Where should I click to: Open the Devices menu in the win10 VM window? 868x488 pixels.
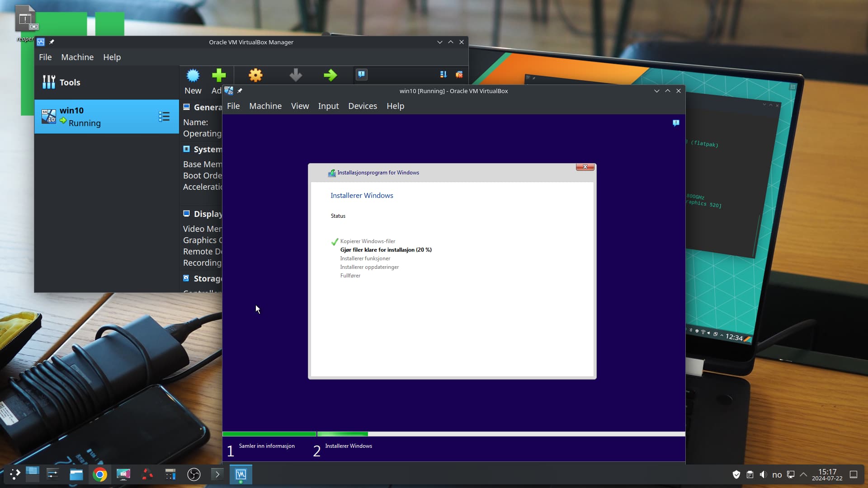tap(363, 106)
